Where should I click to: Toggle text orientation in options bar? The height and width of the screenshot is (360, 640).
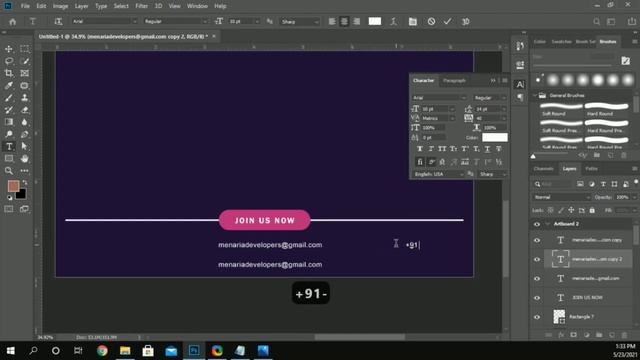pyautogui.click(x=58, y=22)
